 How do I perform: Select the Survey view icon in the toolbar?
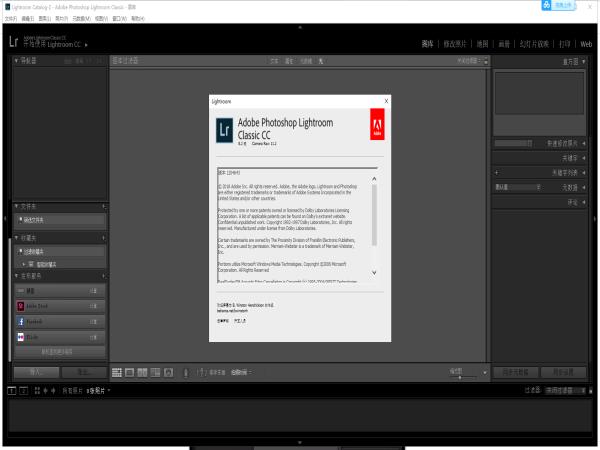(155, 372)
